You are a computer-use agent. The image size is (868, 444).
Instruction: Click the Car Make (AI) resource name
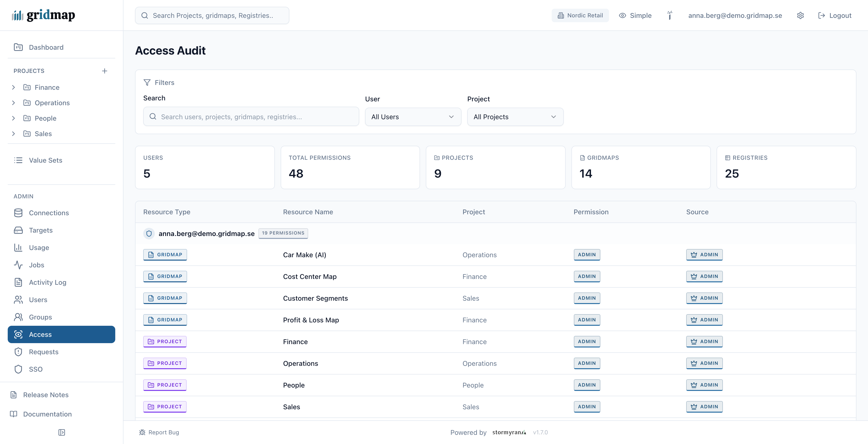[305, 255]
